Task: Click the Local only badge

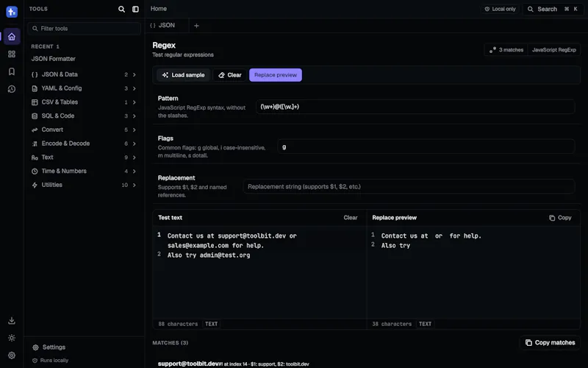Action: pyautogui.click(x=501, y=9)
